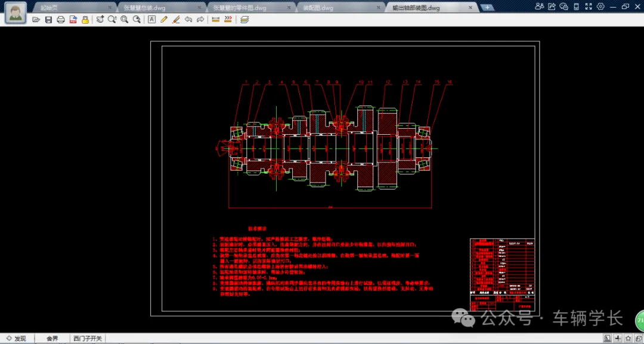Image resolution: width=644 pixels, height=344 pixels.
Task: Close the 输出轴部装图.dwg tab
Action: [470, 7]
